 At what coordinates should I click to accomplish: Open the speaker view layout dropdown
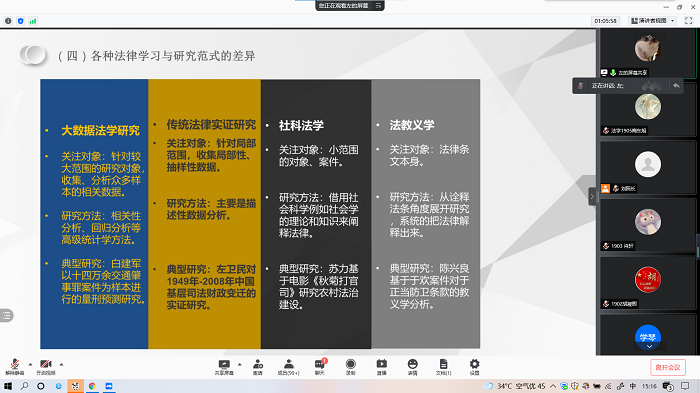point(653,21)
